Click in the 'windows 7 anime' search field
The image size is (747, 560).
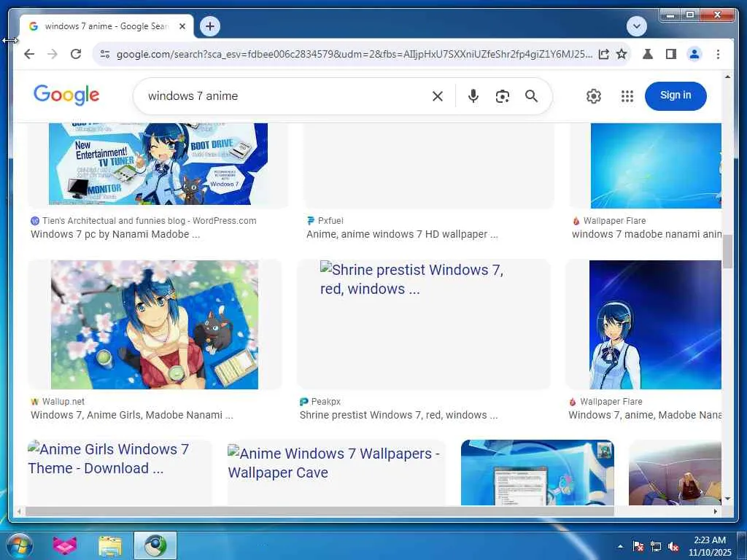[x=286, y=96]
